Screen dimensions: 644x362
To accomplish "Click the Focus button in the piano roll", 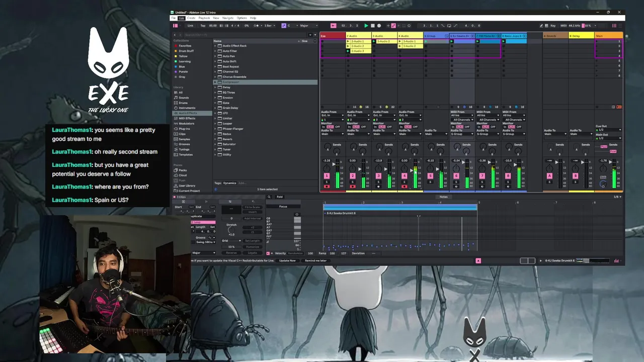I will click(x=283, y=207).
